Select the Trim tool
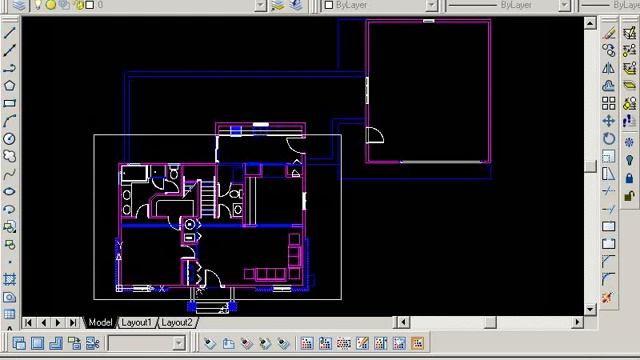Image resolution: width=640 pixels, height=360 pixels. coord(609,191)
